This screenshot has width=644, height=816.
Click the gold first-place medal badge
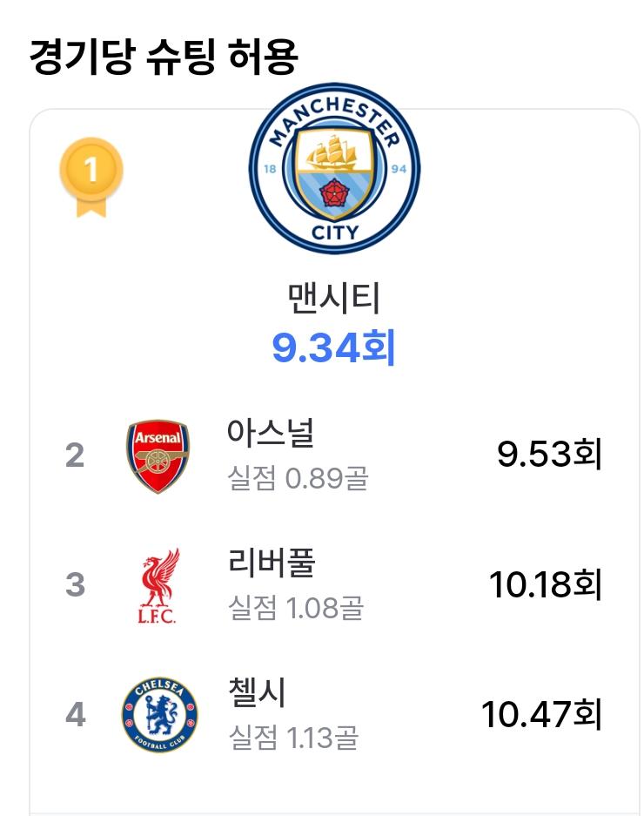click(91, 177)
